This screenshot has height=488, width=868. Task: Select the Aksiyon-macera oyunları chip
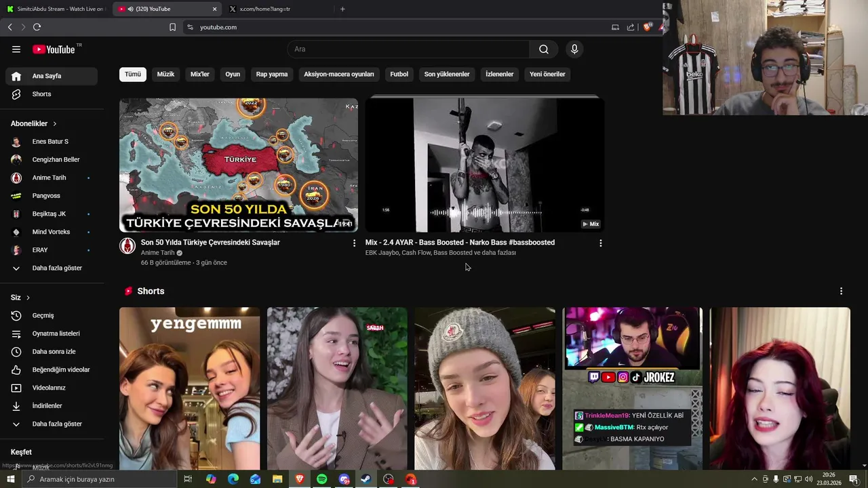coord(339,74)
